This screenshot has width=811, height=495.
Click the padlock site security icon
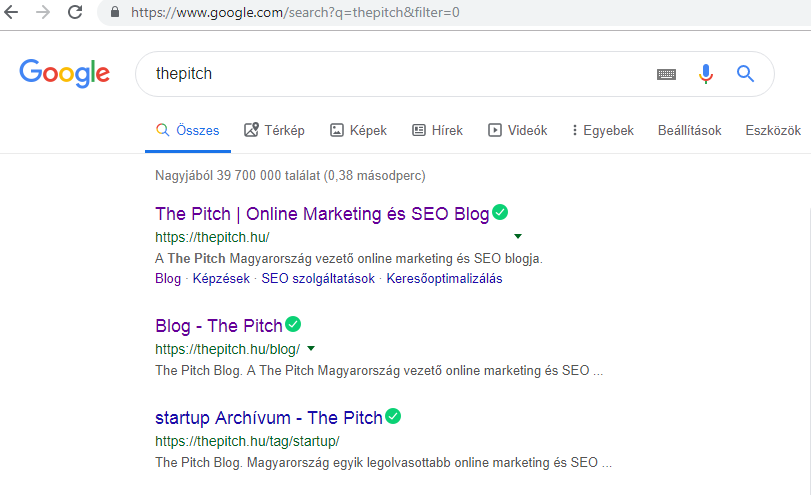[x=115, y=12]
